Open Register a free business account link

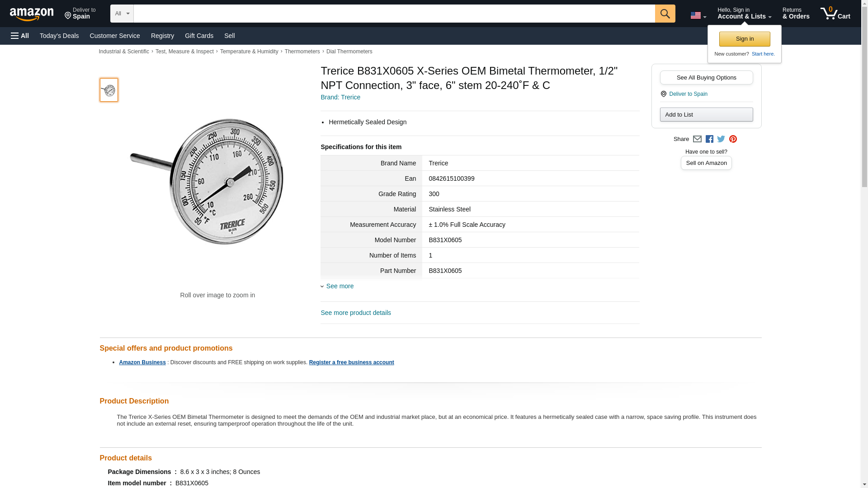click(351, 362)
